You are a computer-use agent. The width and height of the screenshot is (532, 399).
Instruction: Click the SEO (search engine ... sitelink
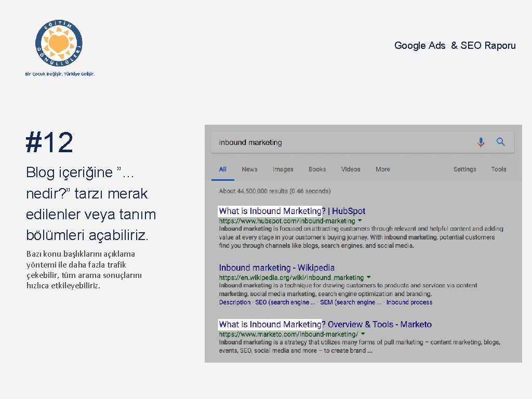[285, 302]
